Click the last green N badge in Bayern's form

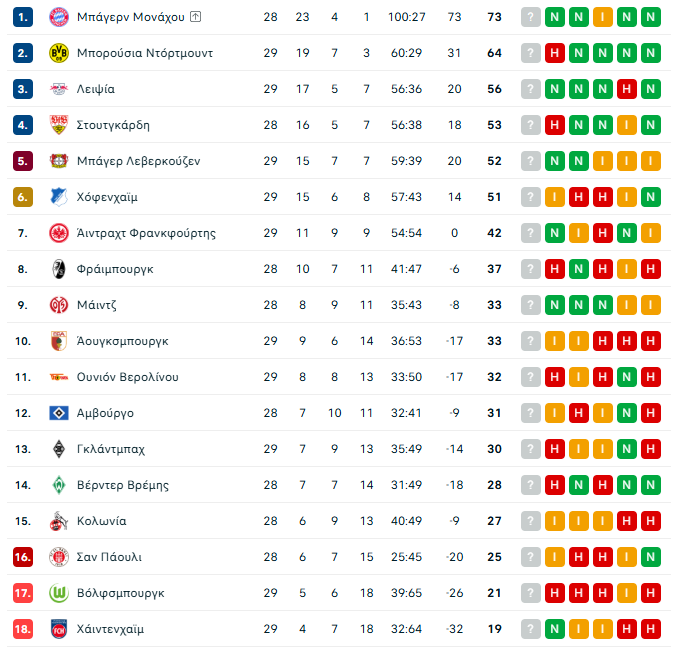[x=650, y=17]
